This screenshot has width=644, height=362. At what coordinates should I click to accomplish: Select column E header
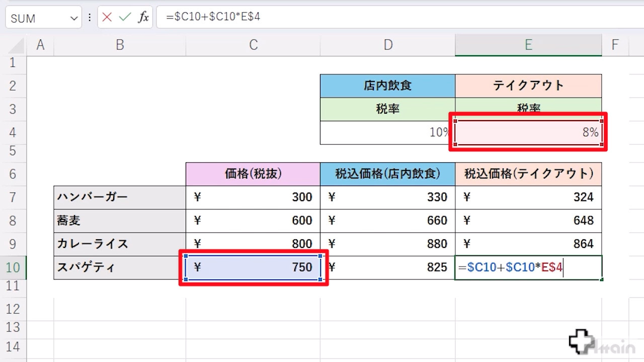(x=528, y=45)
